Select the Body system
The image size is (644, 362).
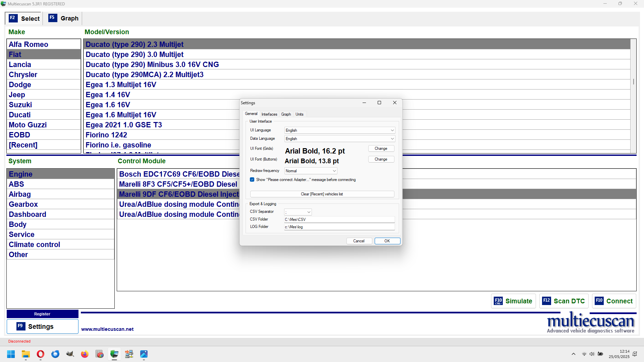pyautogui.click(x=60, y=225)
